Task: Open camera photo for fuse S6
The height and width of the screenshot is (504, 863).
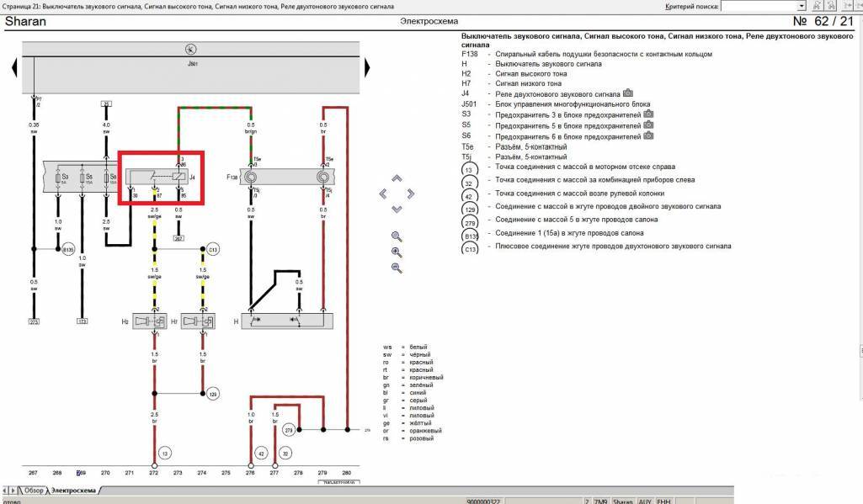Action: point(648,135)
